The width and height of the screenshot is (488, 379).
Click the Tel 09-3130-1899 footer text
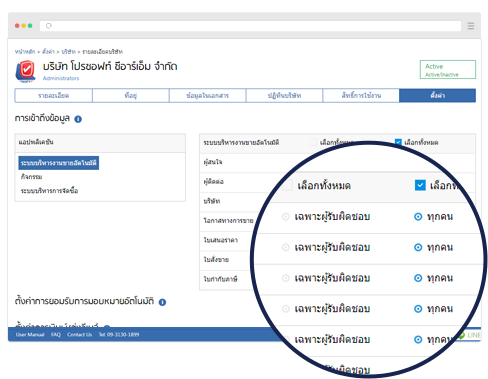tap(119, 335)
